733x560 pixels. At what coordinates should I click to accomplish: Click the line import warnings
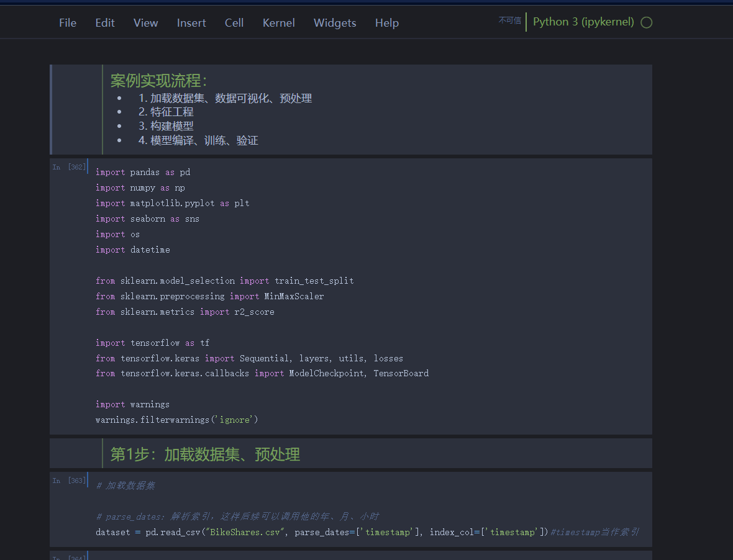click(132, 404)
